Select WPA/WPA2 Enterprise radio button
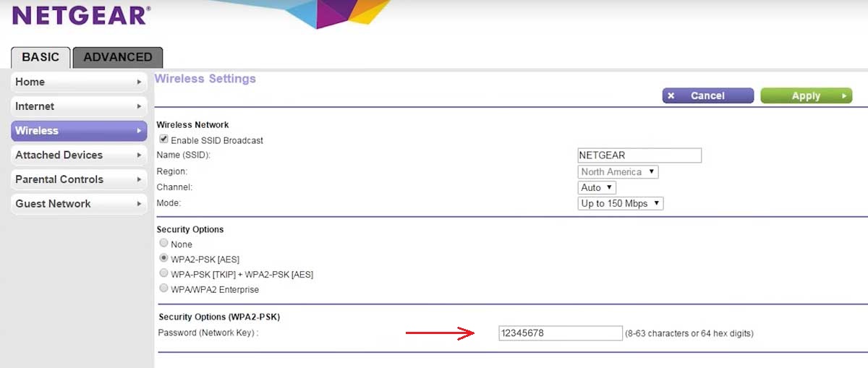Image resolution: width=868 pixels, height=368 pixels. click(163, 289)
